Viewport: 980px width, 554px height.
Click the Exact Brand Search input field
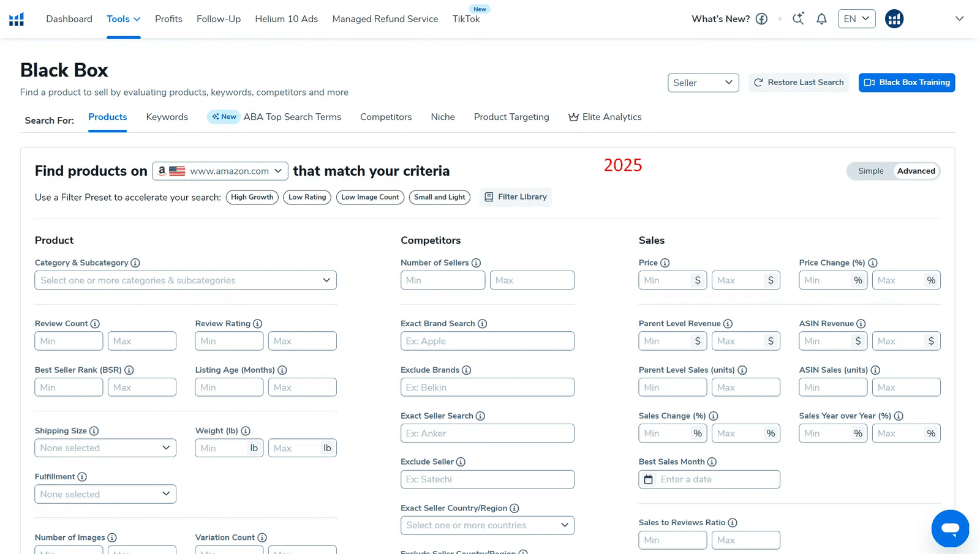pyautogui.click(x=487, y=341)
